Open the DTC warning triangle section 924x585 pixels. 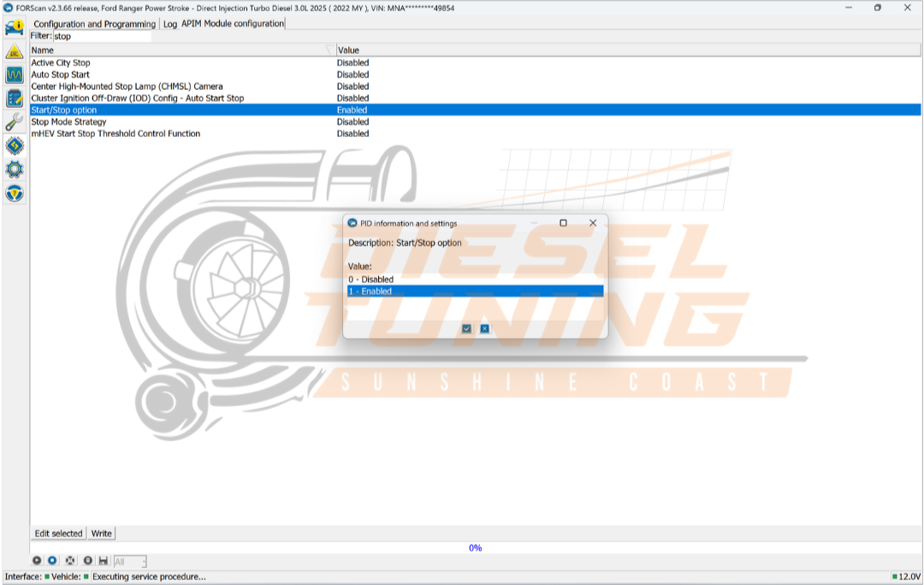14,51
